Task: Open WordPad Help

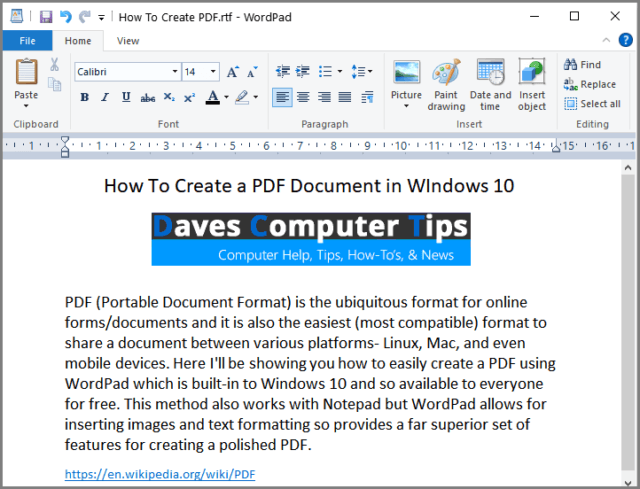Action: [x=625, y=40]
